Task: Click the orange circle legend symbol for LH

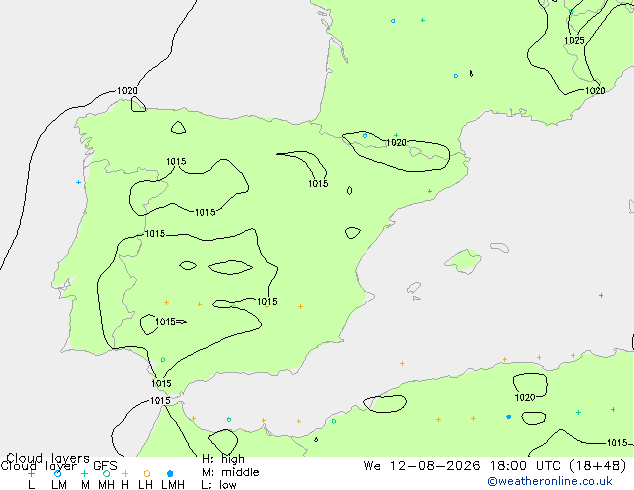Action: point(147,473)
